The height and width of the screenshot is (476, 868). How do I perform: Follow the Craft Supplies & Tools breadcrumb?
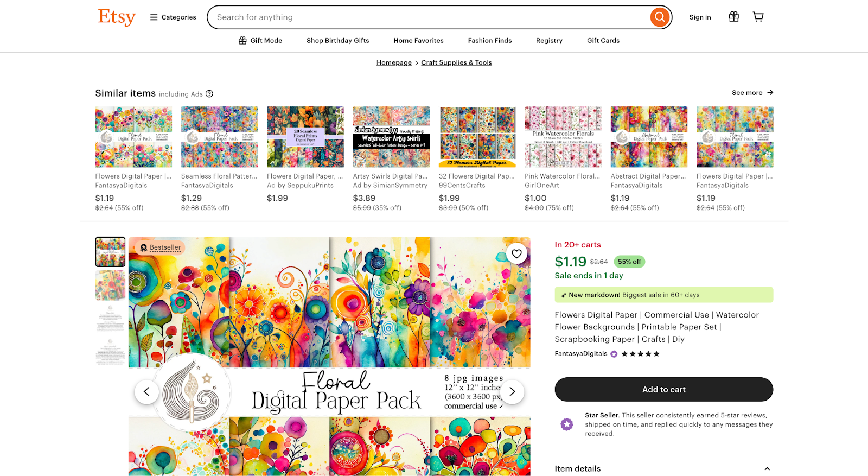[456, 63]
